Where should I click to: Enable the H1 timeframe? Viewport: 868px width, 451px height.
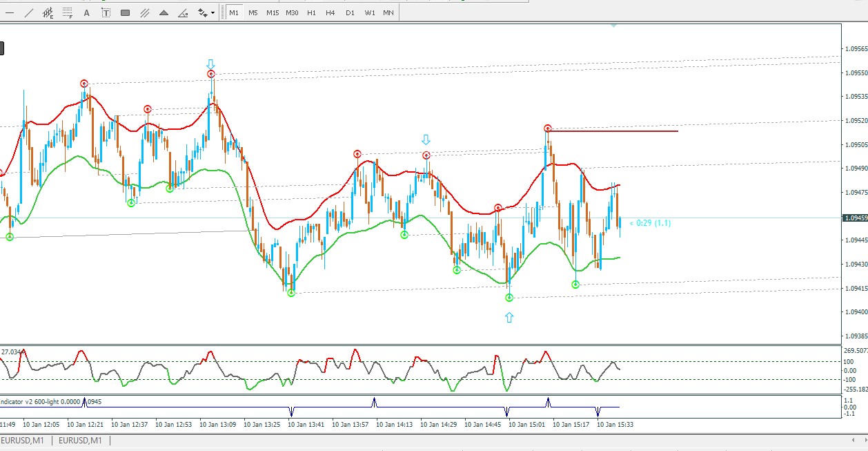point(311,12)
